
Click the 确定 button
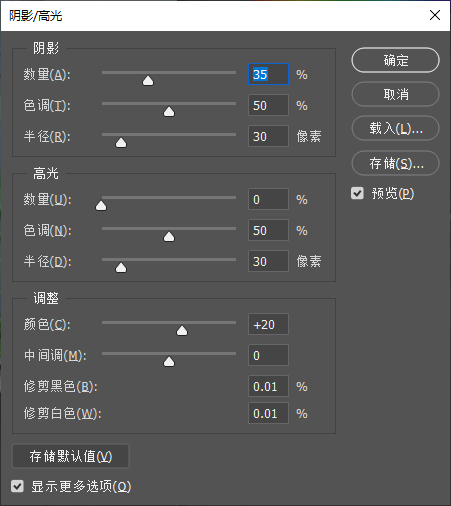[x=395, y=60]
